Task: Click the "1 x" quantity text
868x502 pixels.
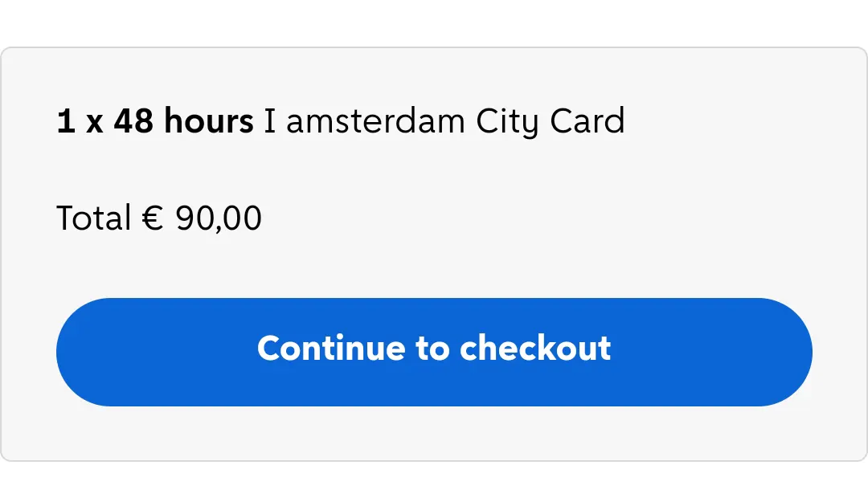Action: pos(80,122)
